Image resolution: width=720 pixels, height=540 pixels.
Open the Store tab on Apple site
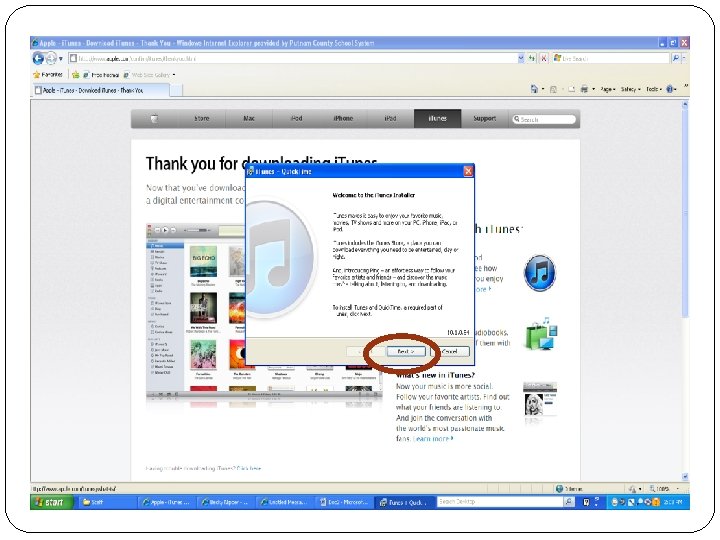tap(202, 118)
